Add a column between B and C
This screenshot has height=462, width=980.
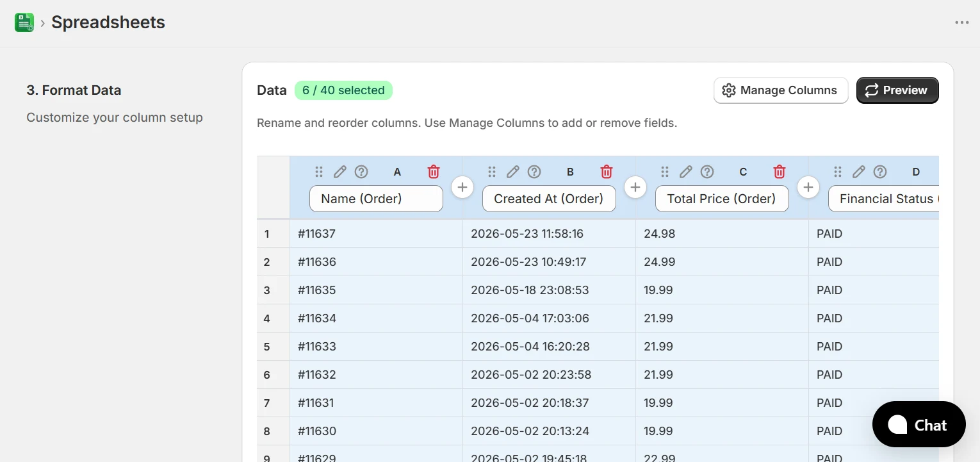(635, 187)
